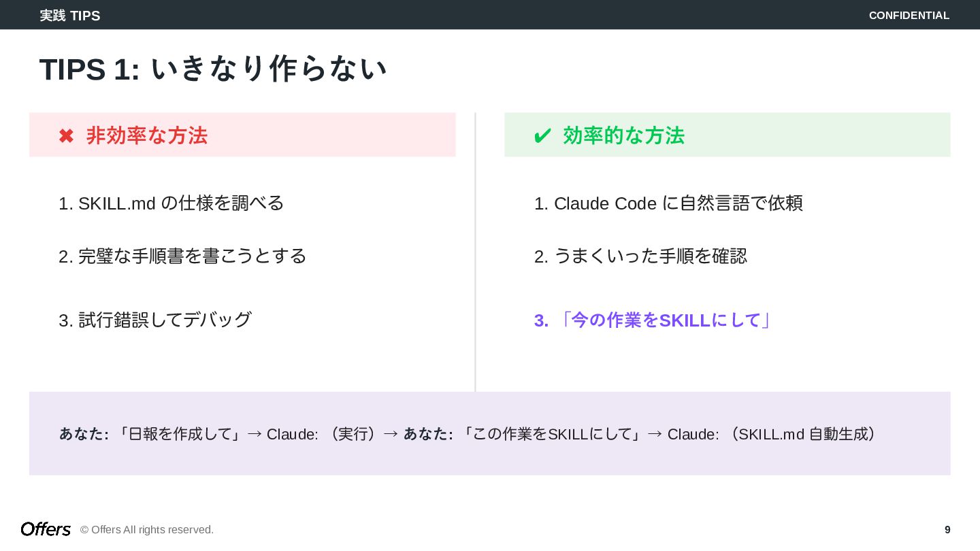Click the Offers logo in footer
The image size is (980, 551).
point(46,529)
